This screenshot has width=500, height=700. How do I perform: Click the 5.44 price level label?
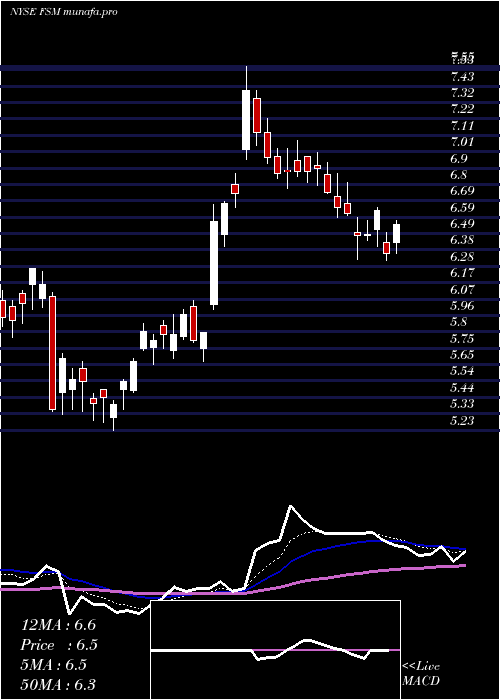coord(462,388)
